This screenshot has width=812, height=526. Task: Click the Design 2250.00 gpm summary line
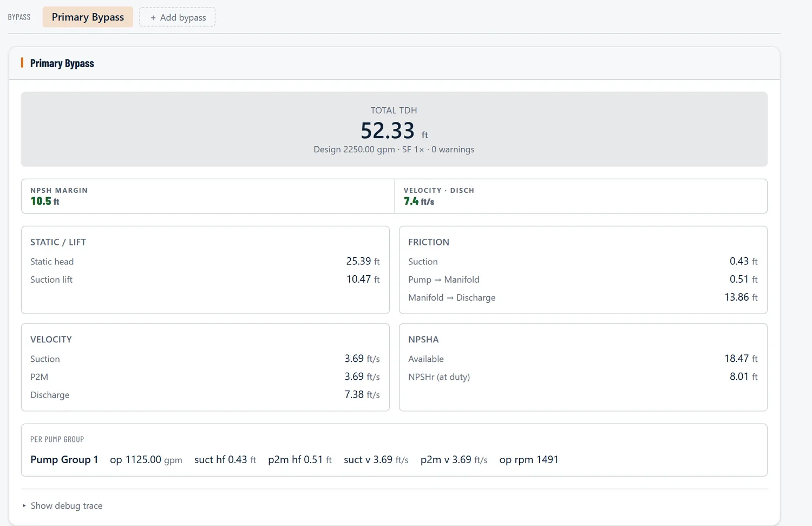[x=394, y=150]
